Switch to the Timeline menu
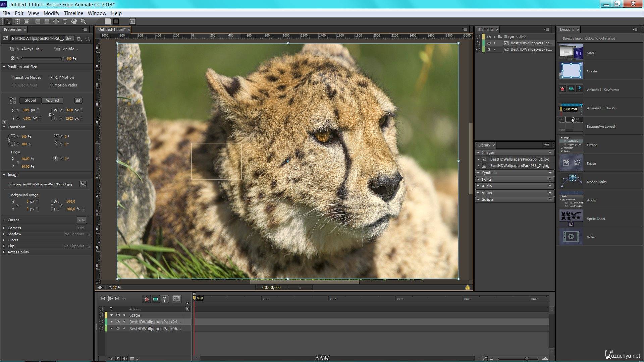The height and width of the screenshot is (362, 644). tap(73, 13)
